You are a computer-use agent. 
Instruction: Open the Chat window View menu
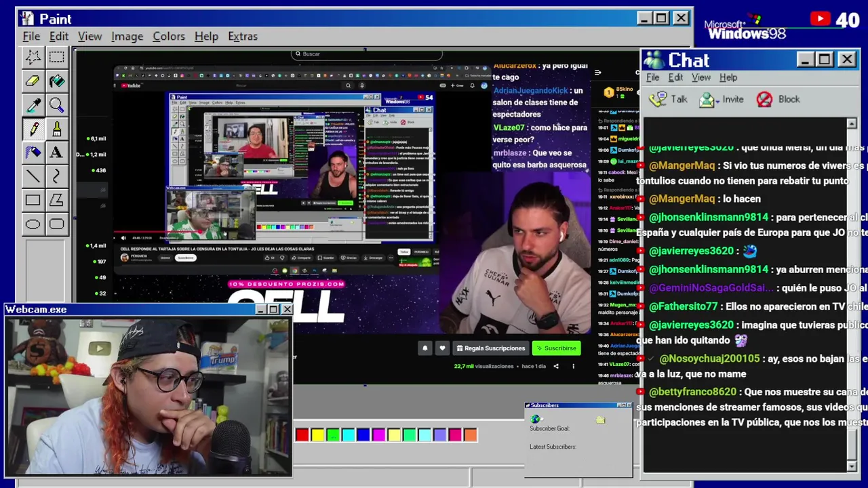tap(701, 77)
